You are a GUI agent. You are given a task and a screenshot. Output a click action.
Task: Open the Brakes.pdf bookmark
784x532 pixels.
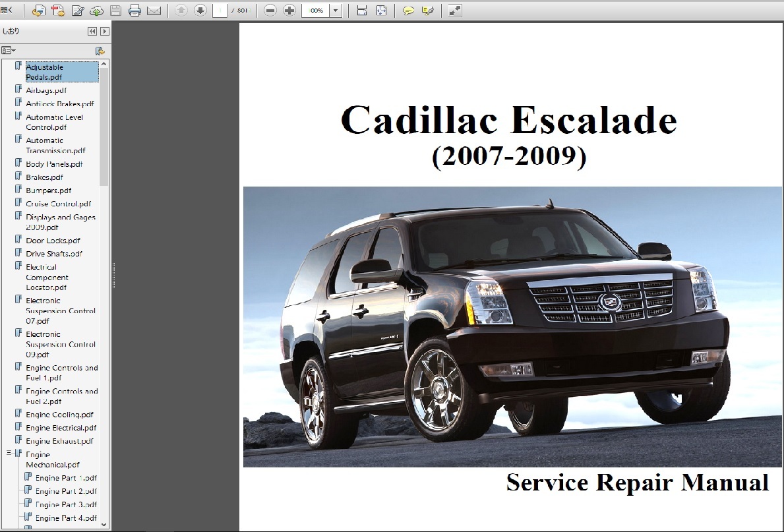click(44, 177)
